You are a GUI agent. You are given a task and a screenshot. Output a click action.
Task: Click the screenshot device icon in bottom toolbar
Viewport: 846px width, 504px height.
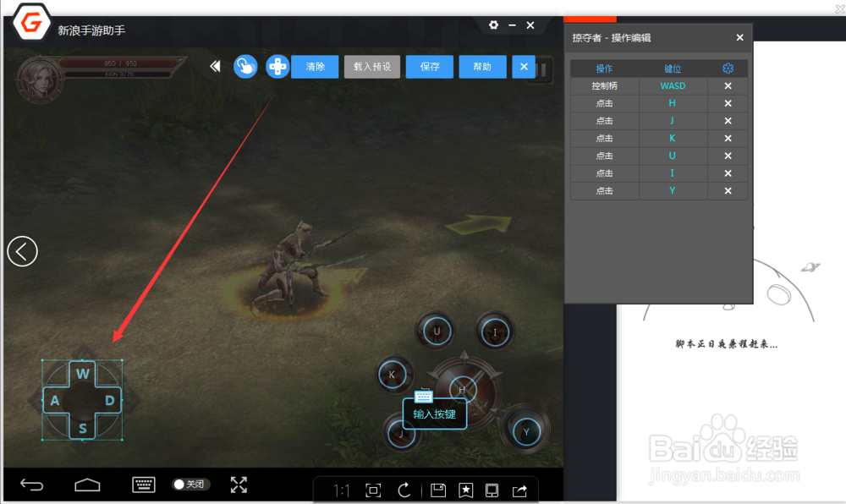(492, 490)
